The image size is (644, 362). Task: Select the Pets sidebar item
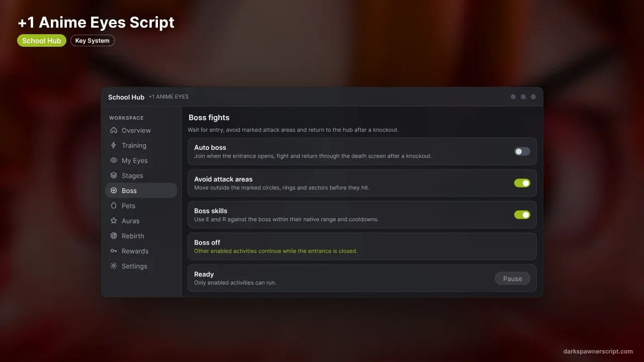(x=141, y=206)
